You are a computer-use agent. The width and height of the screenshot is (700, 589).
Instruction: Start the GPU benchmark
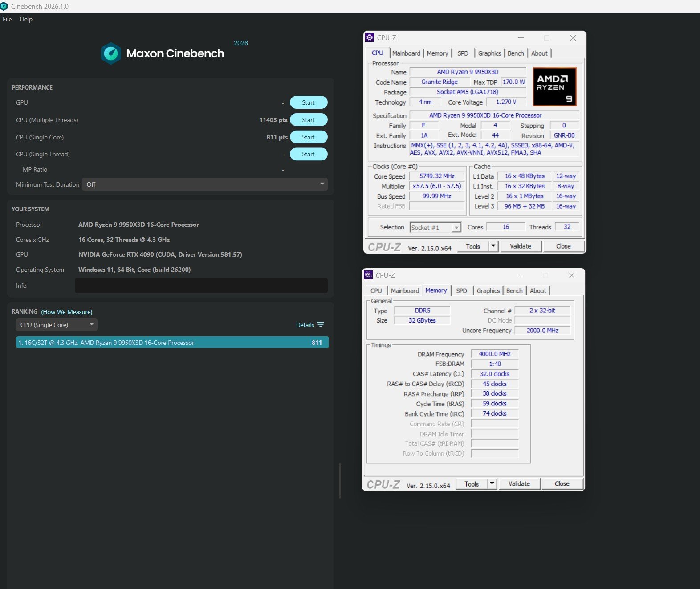309,102
